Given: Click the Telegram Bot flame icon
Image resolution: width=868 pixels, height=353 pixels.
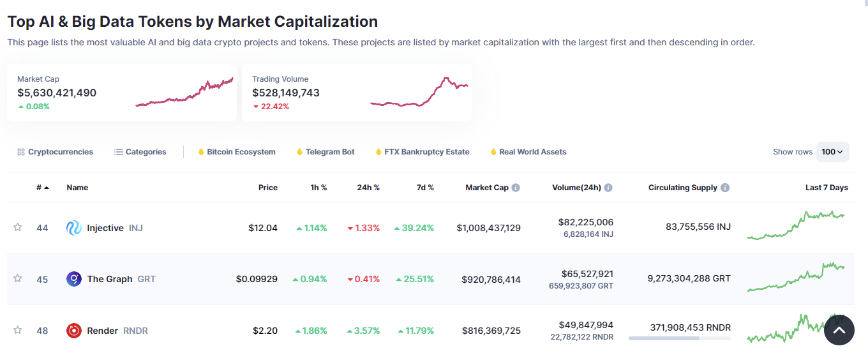Looking at the screenshot, I should (x=299, y=152).
